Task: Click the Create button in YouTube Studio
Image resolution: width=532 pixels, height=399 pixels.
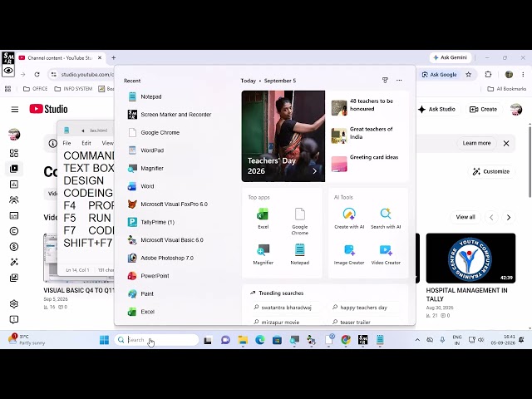Action: pyautogui.click(x=483, y=109)
